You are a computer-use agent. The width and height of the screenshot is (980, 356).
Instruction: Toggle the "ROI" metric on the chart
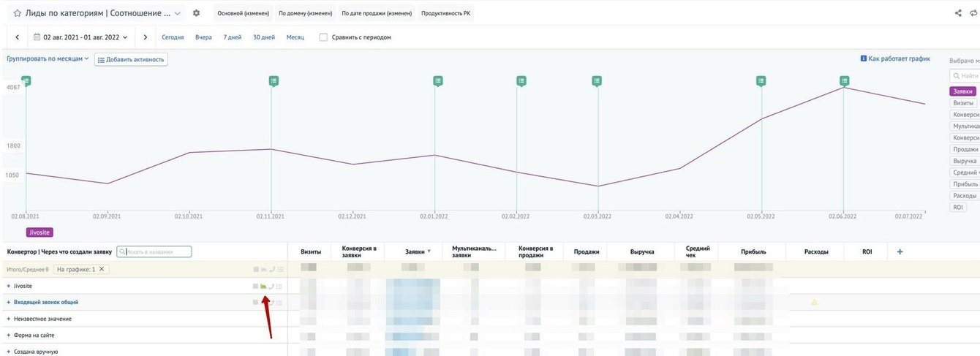pyautogui.click(x=958, y=208)
